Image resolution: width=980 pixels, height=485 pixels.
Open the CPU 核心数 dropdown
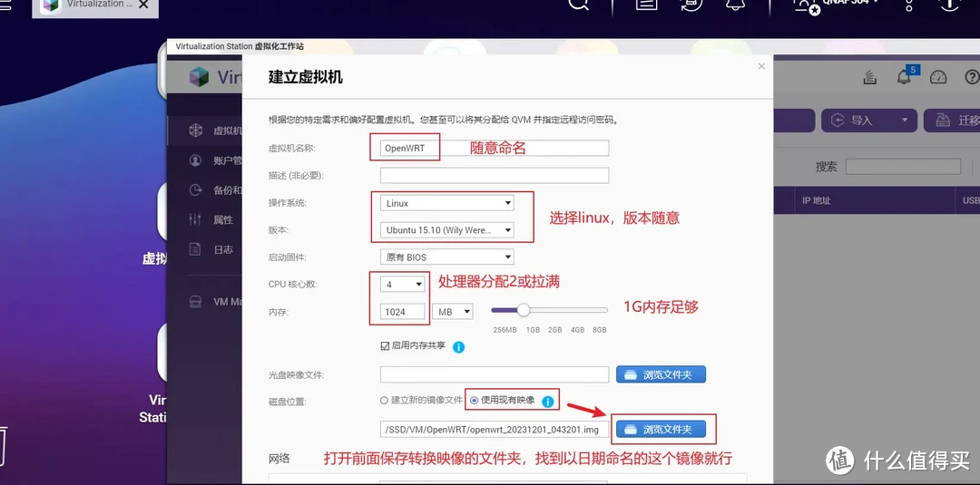click(x=403, y=285)
